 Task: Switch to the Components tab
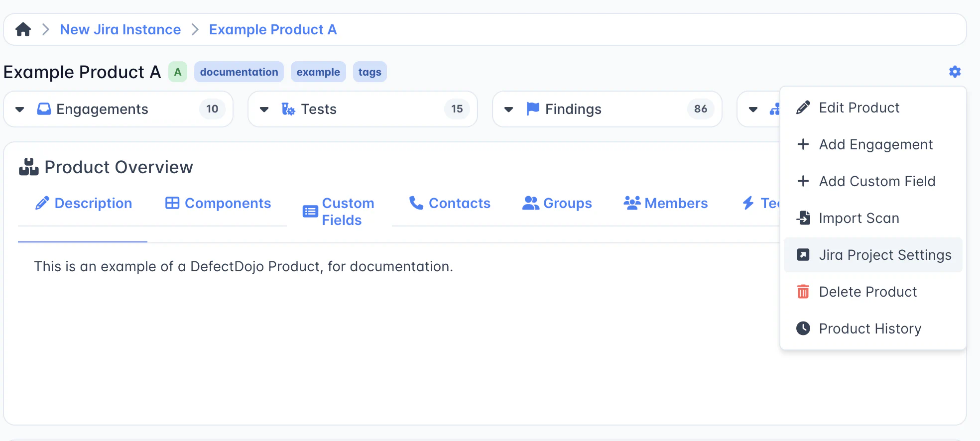[218, 203]
